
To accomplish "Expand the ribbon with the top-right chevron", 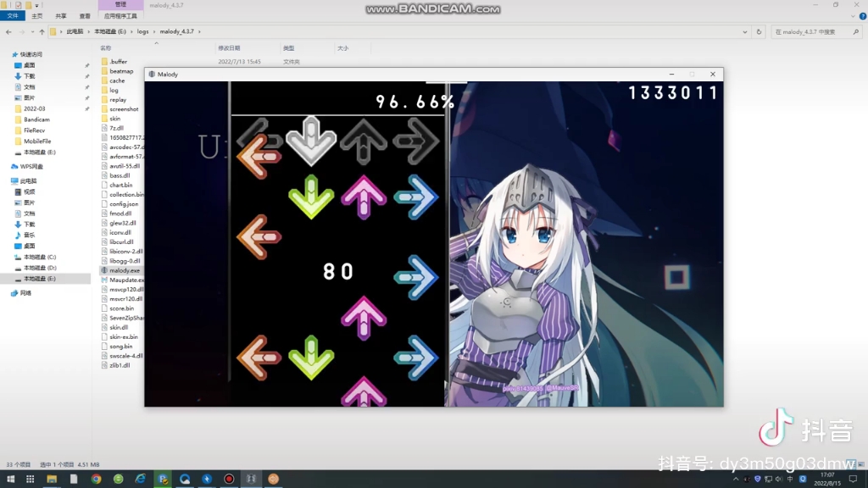I will (853, 16).
